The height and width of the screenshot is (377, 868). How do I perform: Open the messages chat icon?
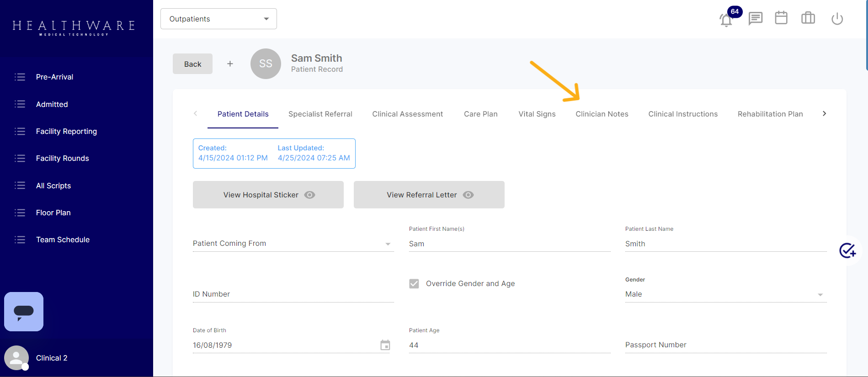point(755,19)
